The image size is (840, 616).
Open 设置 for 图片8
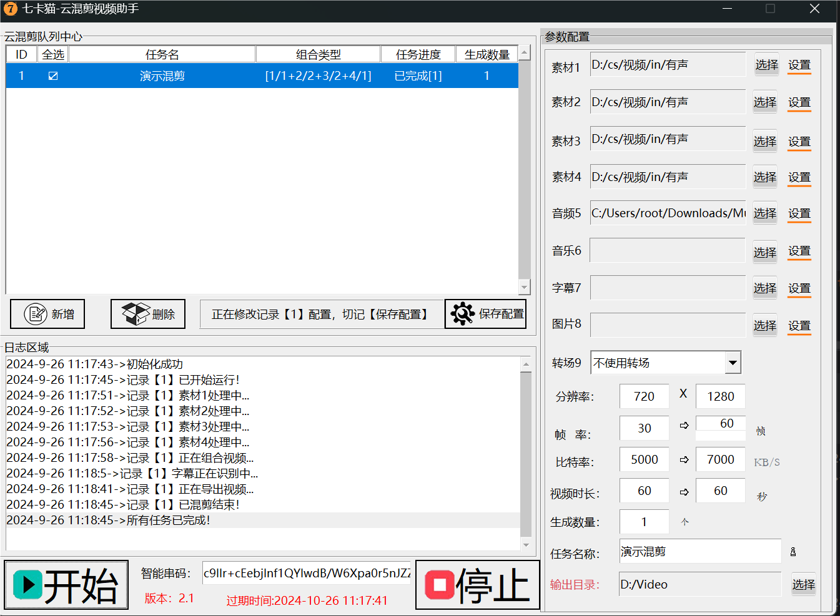(799, 326)
